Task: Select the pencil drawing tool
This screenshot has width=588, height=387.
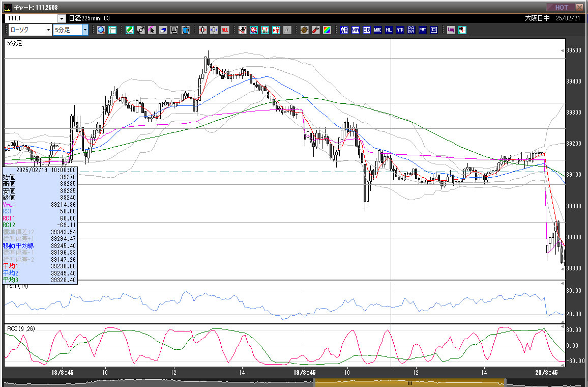Action: pos(130,30)
